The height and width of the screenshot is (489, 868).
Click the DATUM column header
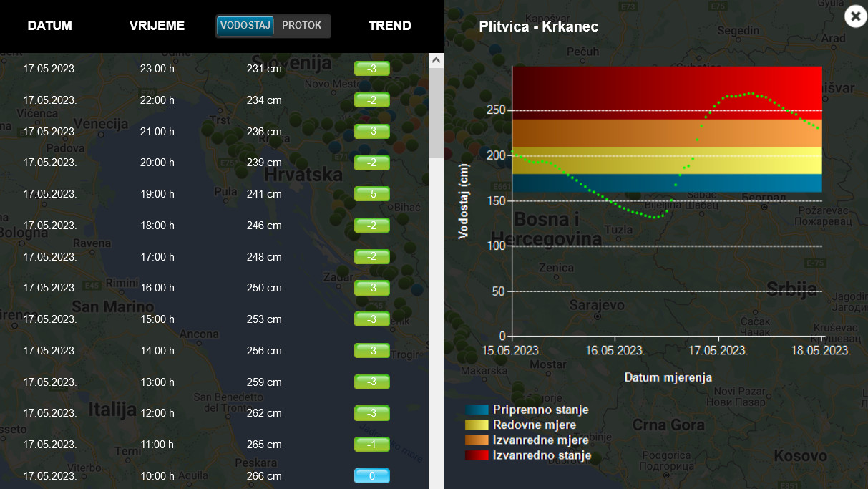50,26
